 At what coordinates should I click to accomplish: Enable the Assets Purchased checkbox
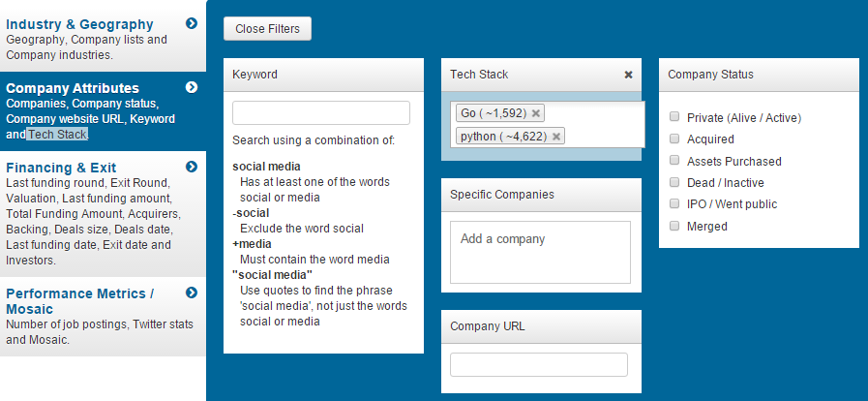pos(674,161)
